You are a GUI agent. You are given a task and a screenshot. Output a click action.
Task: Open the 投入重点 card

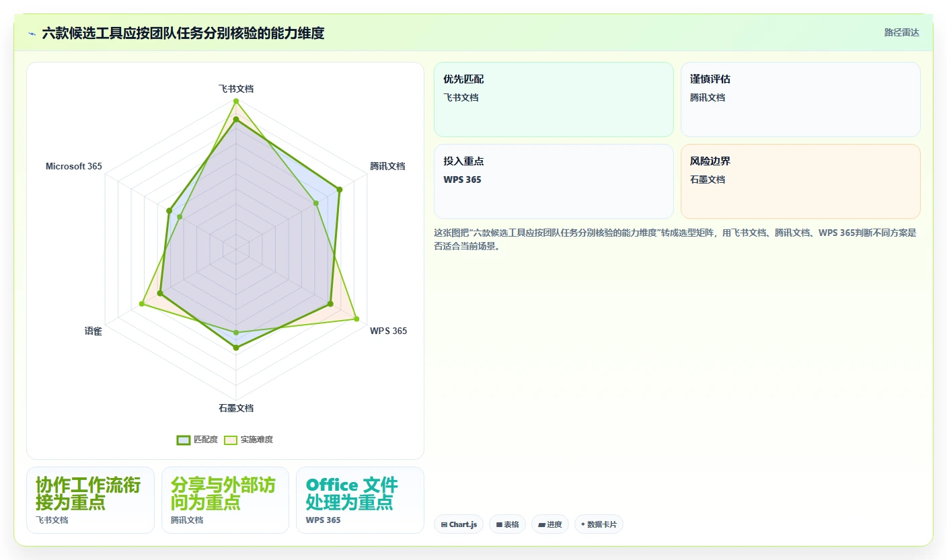click(x=554, y=182)
